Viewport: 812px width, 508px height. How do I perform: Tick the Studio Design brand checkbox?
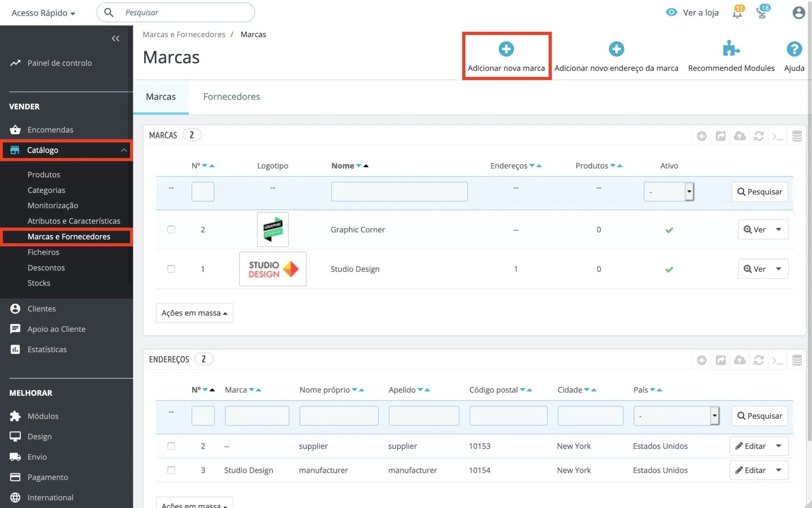coord(171,269)
